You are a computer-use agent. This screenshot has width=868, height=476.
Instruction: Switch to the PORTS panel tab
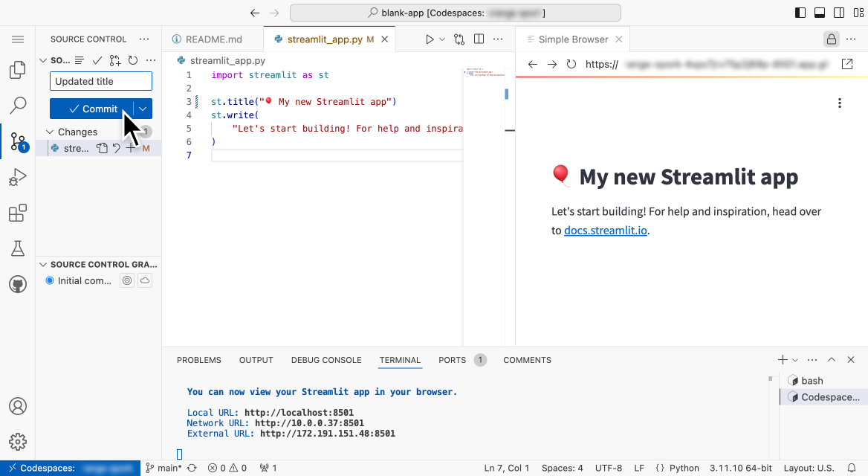pyautogui.click(x=452, y=360)
